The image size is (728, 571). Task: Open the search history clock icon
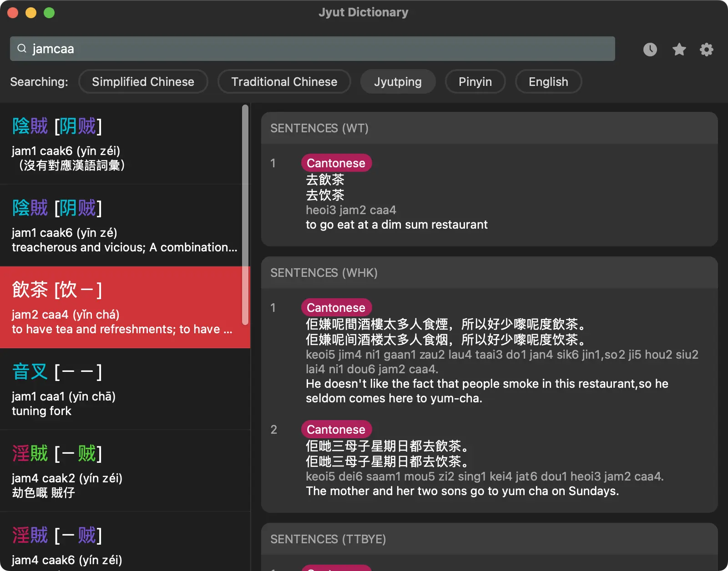coord(650,49)
